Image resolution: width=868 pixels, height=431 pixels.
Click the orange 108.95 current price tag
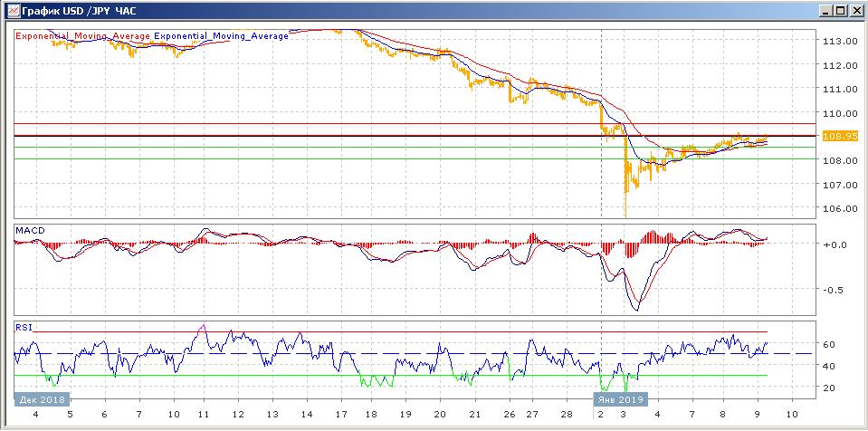tap(835, 136)
